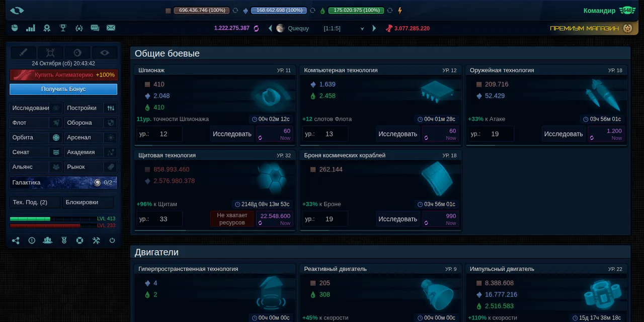Viewport: 644px width, 322px height.
Task: Open the planet selector dropdown chevron
Action: coord(362,29)
